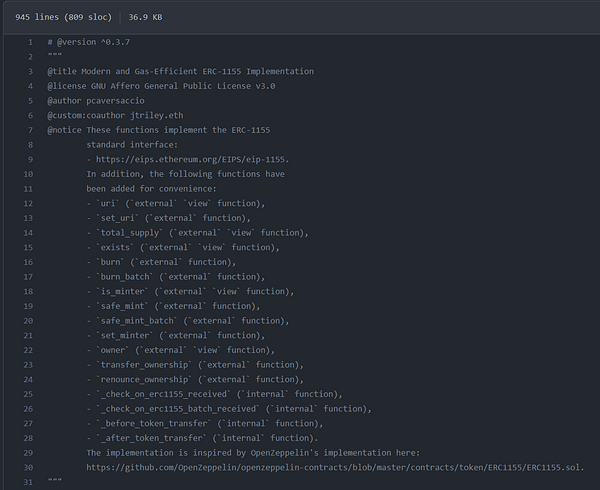Image resolution: width=600 pixels, height=490 pixels.
Task: Click line number 12
Action: point(28,203)
